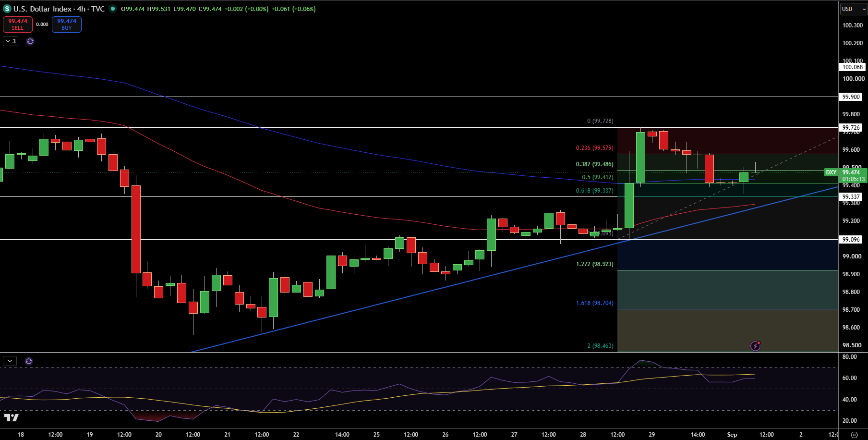Click the date 29 on the time axis
Viewport: 868px width, 440px height.
click(x=651, y=435)
